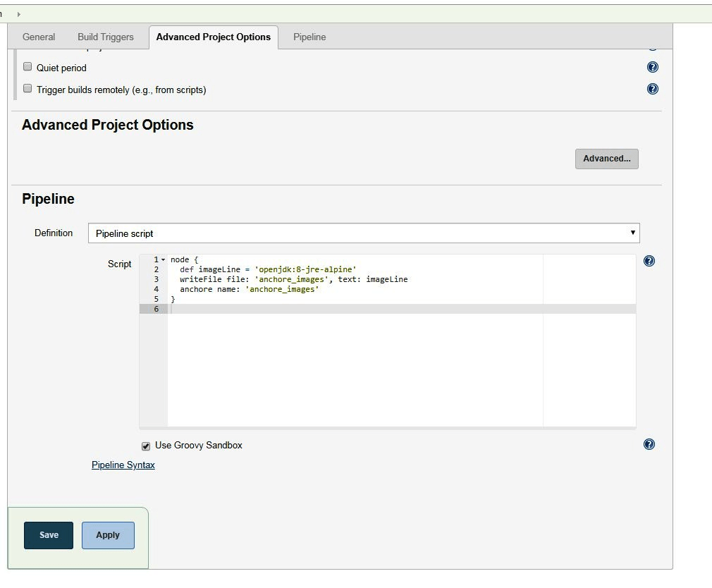
Task: Check Trigger builds remotely option
Action: coord(28,89)
